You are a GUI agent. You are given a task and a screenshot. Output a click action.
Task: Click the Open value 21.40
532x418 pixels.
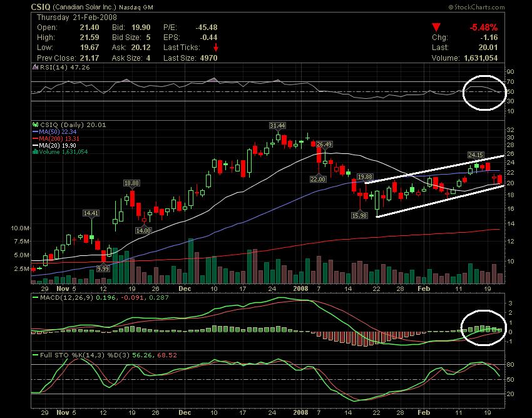point(90,28)
